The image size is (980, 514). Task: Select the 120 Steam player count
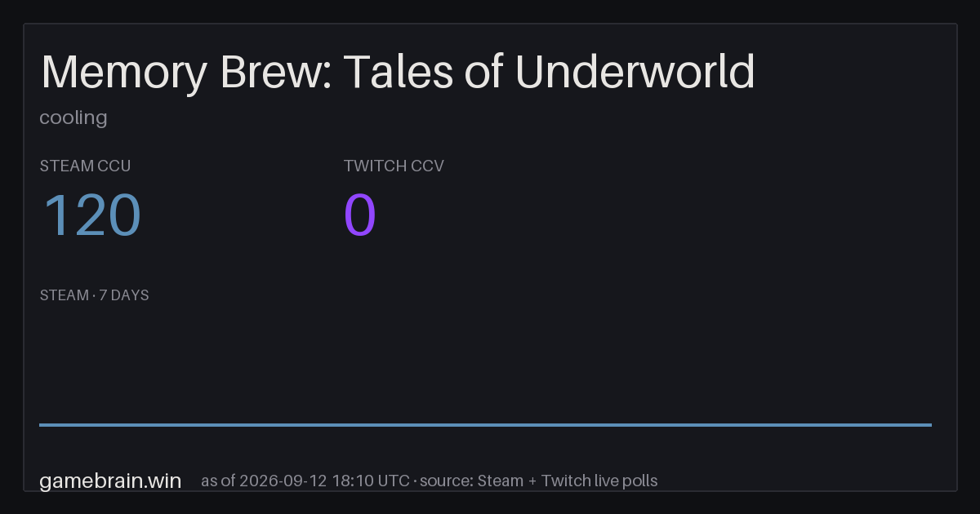click(x=91, y=216)
